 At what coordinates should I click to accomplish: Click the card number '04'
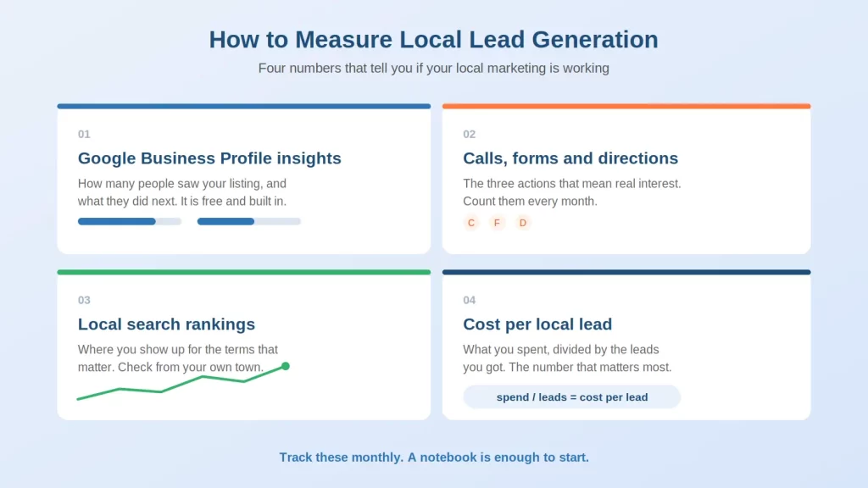(x=470, y=300)
